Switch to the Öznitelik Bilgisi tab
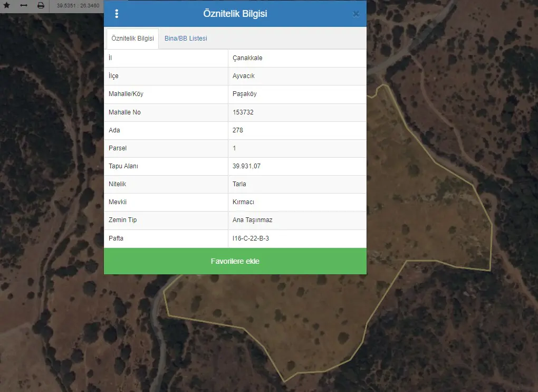538x392 pixels. pos(132,39)
